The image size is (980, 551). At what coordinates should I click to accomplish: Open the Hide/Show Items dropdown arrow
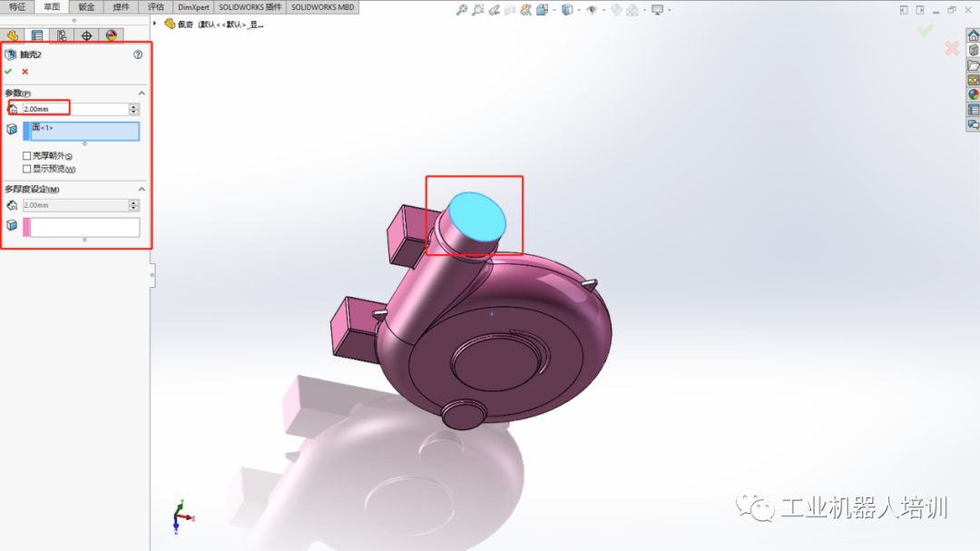click(603, 10)
